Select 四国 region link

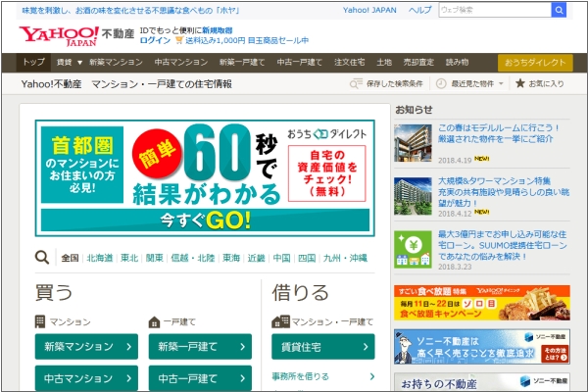[x=307, y=258]
